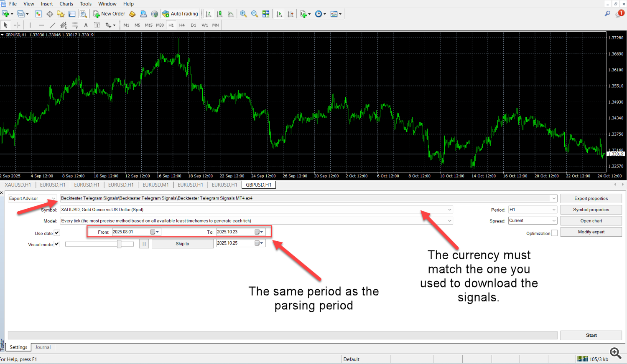Viewport: 627px width, 364px height.
Task: Switch the chart to H4 timeframe
Action: pos(182,25)
